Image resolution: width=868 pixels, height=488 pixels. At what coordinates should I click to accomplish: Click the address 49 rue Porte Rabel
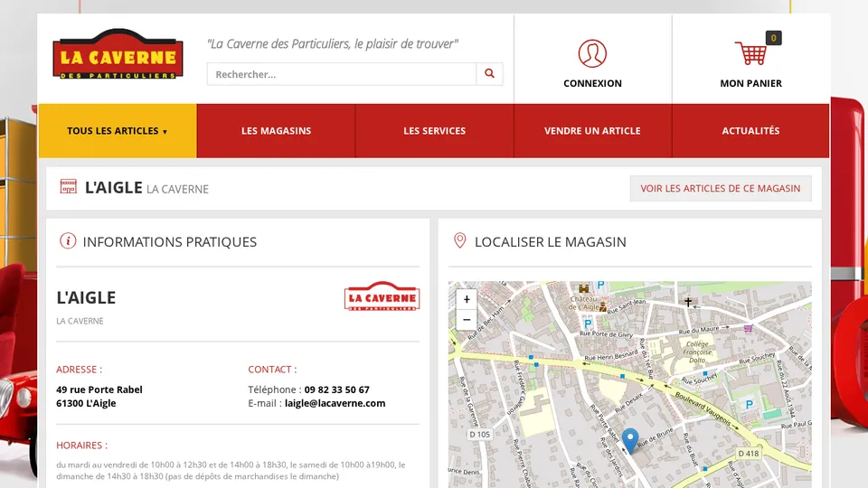(99, 389)
